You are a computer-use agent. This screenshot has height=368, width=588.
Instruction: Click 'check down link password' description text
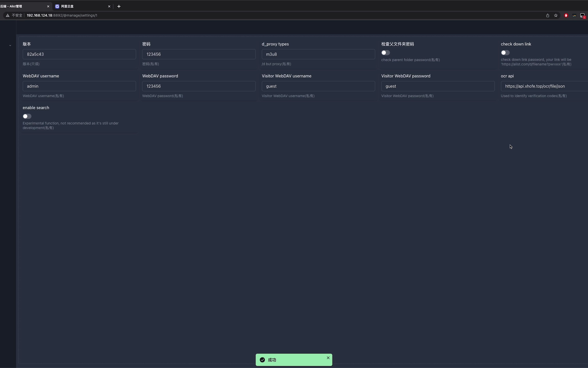pyautogui.click(x=536, y=62)
